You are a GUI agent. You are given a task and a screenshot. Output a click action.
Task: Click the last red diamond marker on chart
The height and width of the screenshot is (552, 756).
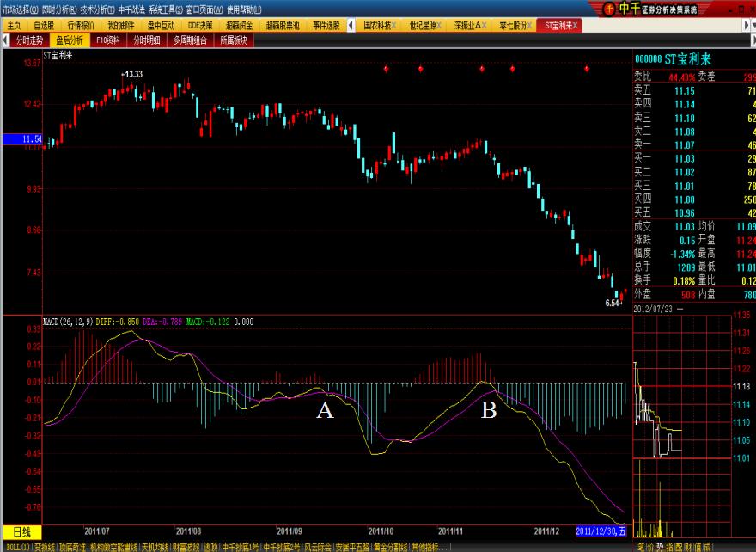pyautogui.click(x=587, y=69)
